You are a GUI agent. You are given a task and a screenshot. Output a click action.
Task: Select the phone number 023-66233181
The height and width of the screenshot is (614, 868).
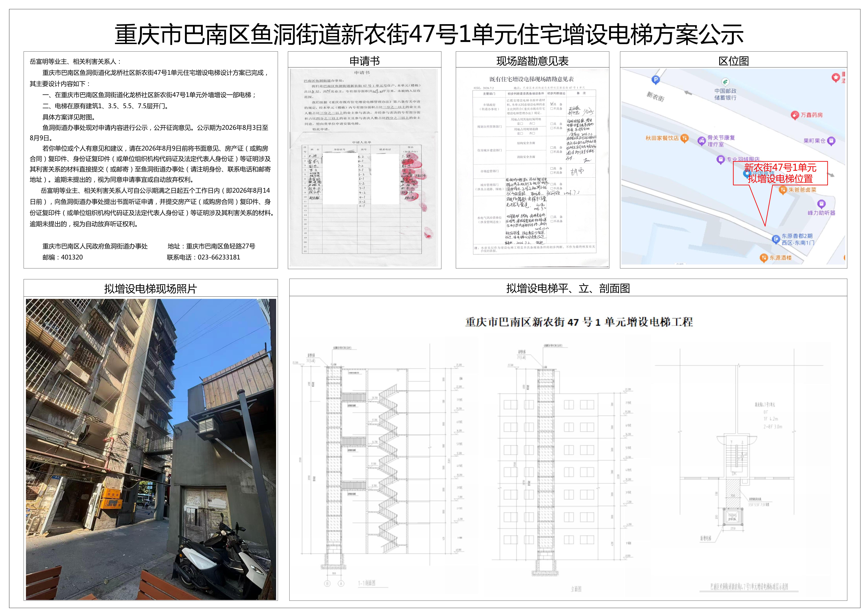pos(219,257)
